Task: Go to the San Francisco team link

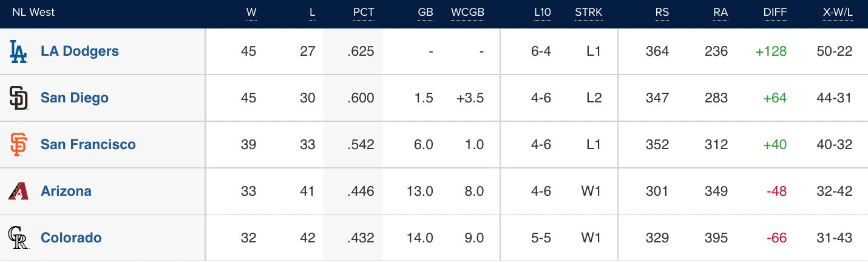Action: pos(88,144)
